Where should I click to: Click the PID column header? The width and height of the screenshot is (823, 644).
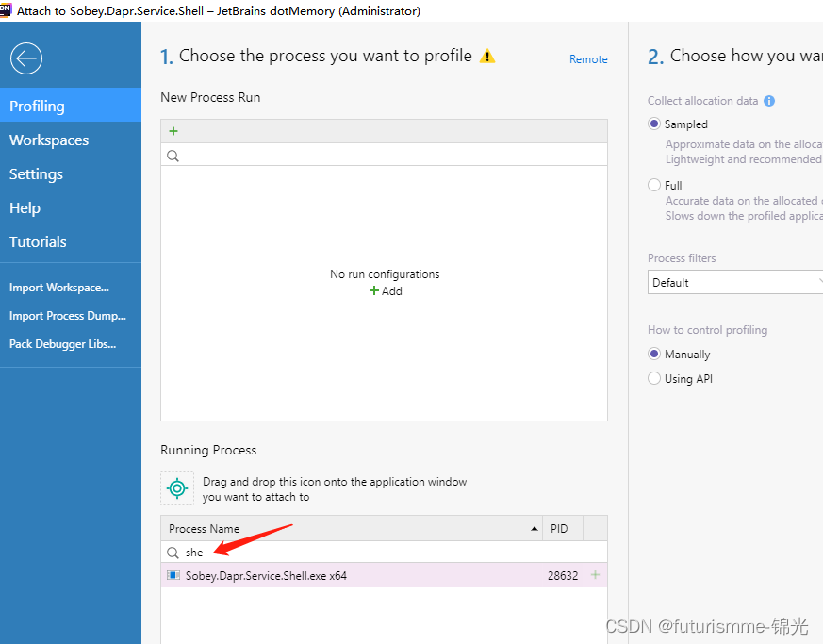(563, 529)
